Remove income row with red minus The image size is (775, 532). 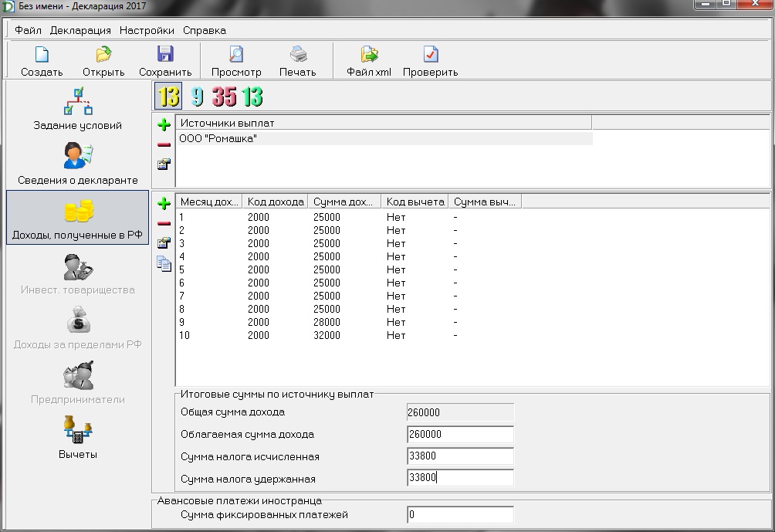(164, 223)
